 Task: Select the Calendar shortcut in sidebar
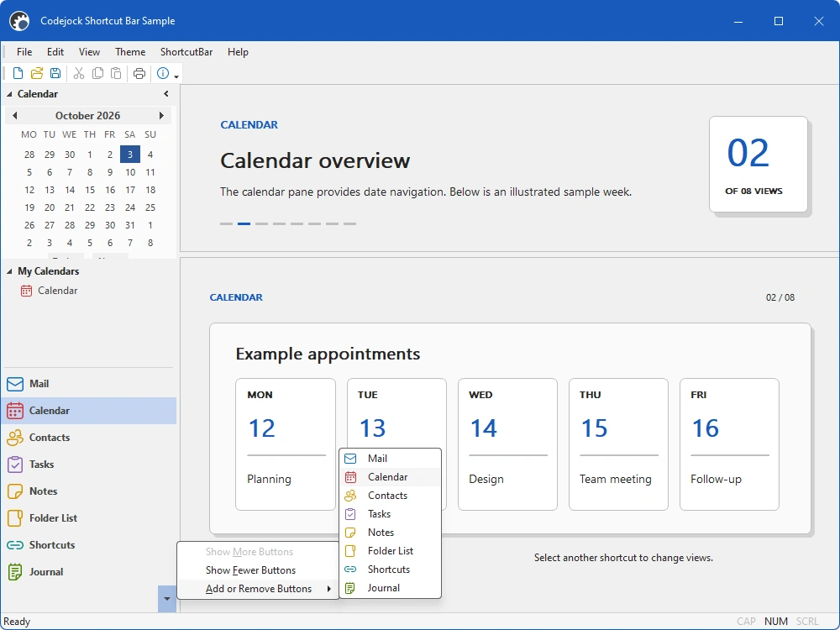click(89, 411)
